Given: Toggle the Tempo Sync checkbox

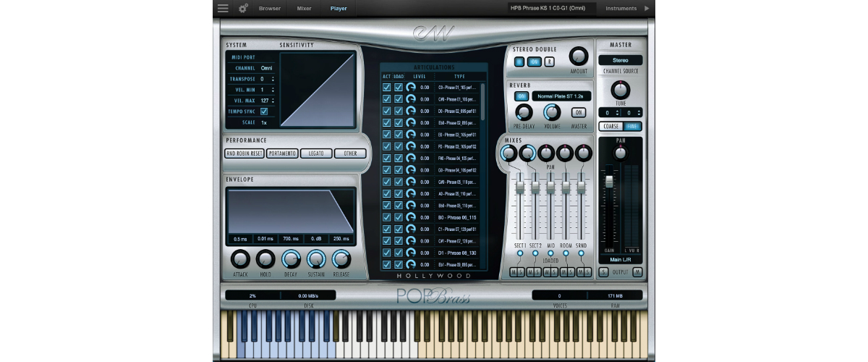Looking at the screenshot, I should [264, 111].
